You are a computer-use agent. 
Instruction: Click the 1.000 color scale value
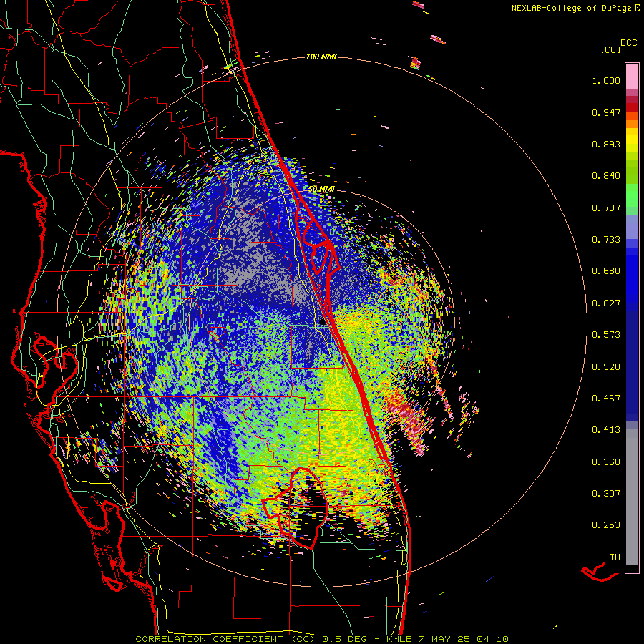[x=606, y=80]
